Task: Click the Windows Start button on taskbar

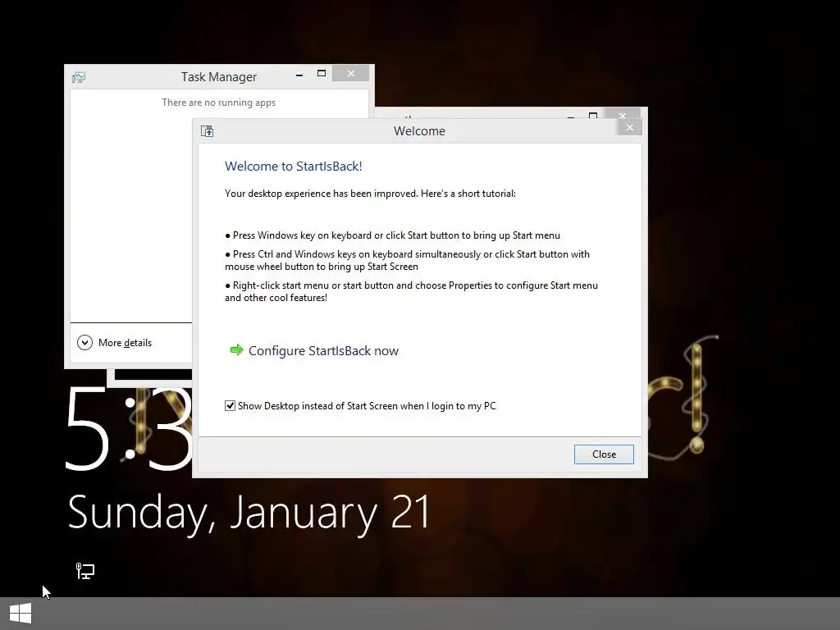Action: pyautogui.click(x=21, y=613)
